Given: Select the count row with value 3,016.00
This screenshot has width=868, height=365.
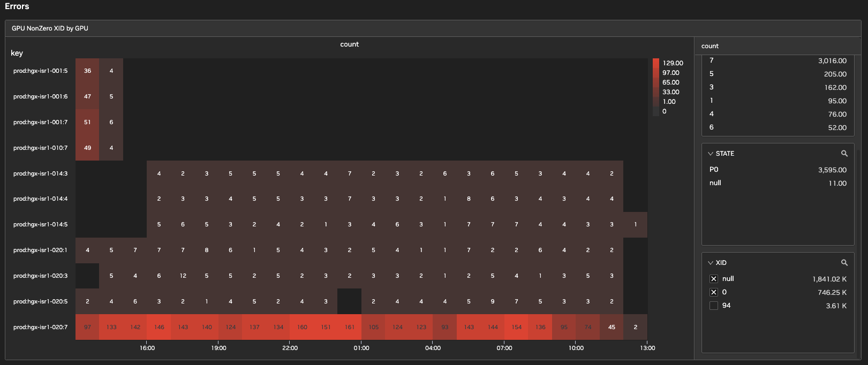Looking at the screenshot, I should click(x=778, y=61).
